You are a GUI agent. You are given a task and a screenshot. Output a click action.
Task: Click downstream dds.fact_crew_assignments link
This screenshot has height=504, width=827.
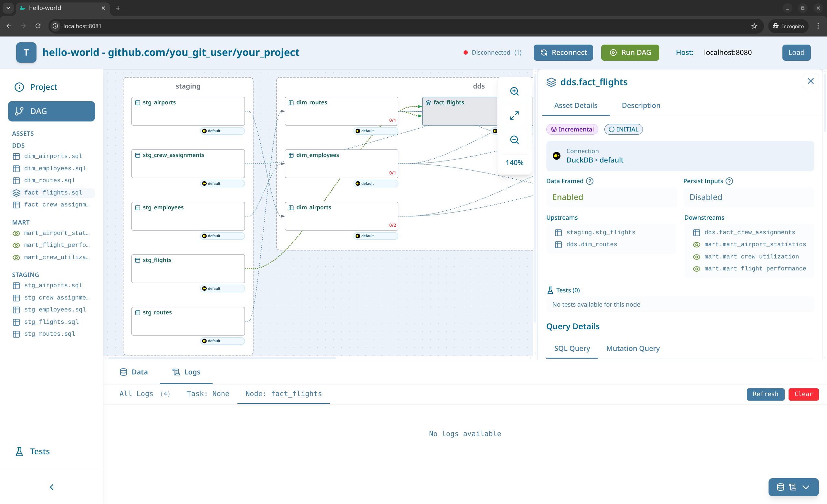click(x=749, y=232)
